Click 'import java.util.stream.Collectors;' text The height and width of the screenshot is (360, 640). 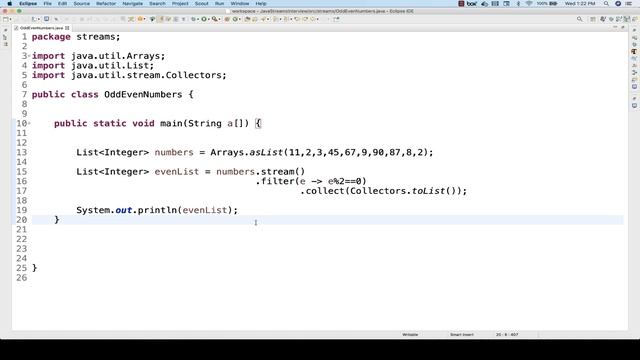[x=129, y=75]
